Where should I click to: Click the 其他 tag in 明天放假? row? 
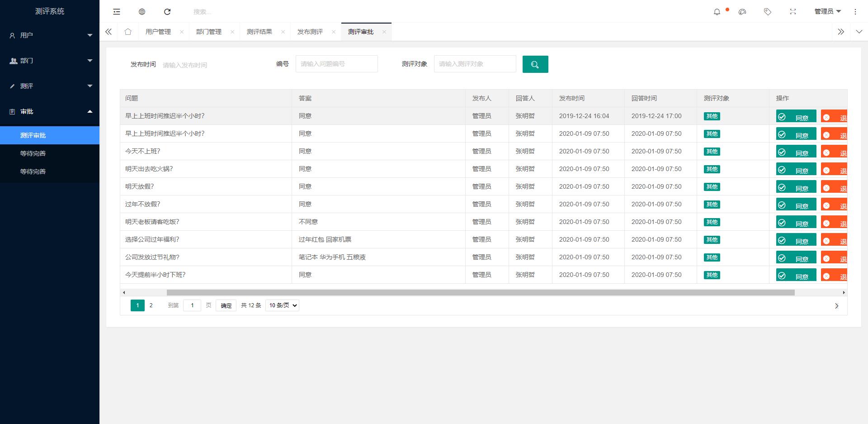coord(712,187)
